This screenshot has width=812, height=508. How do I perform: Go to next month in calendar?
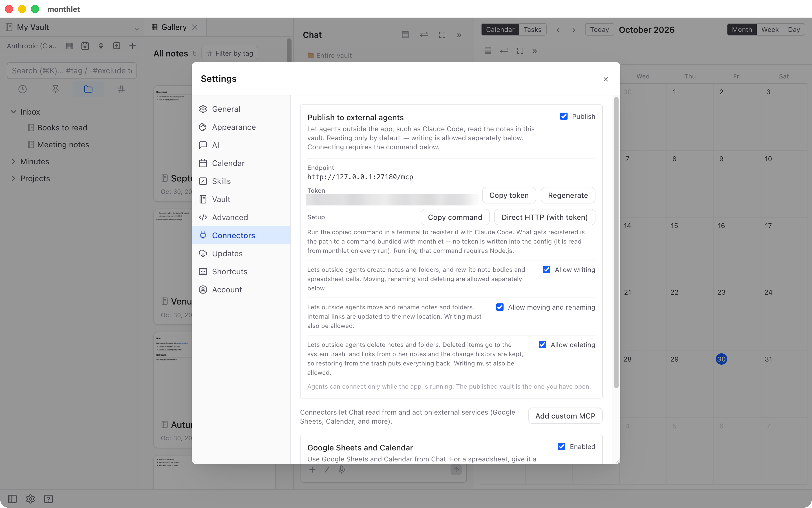click(574, 30)
